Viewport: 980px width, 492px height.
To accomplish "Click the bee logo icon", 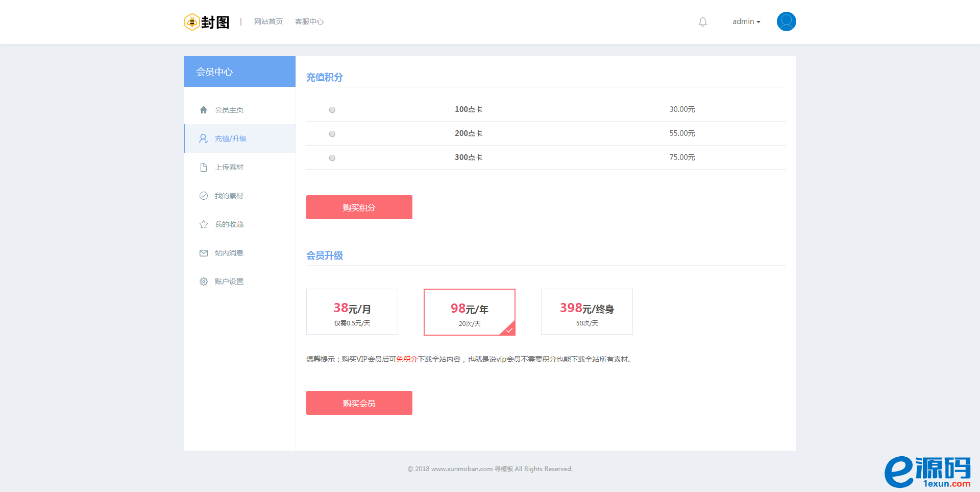I will pyautogui.click(x=192, y=22).
